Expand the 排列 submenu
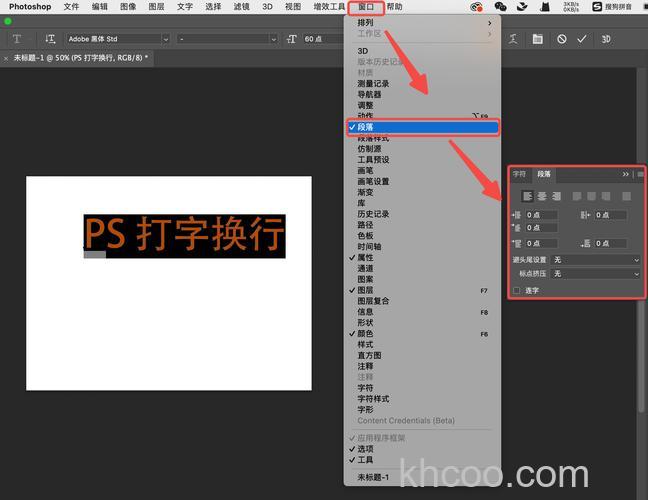Viewport: 648px width, 500px height. pos(422,23)
